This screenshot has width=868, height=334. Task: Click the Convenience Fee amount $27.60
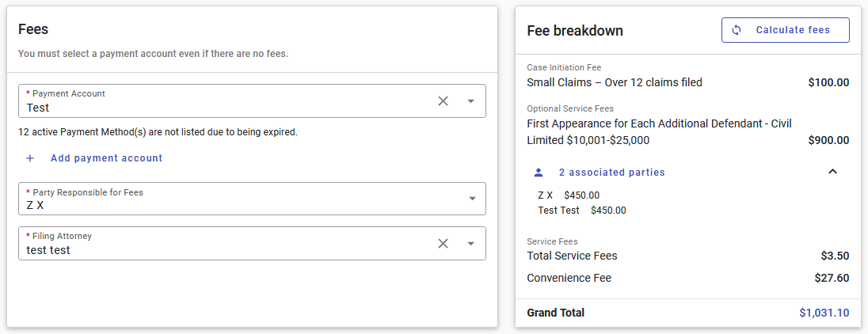(x=832, y=278)
